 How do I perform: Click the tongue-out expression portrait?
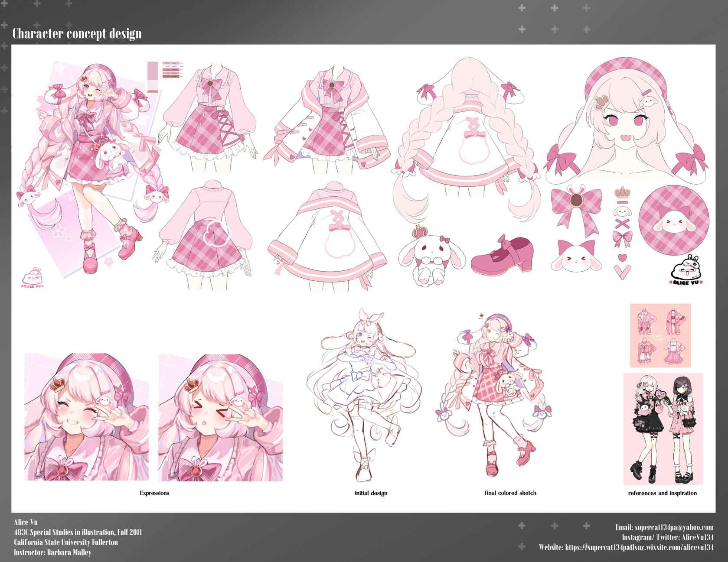220,417
